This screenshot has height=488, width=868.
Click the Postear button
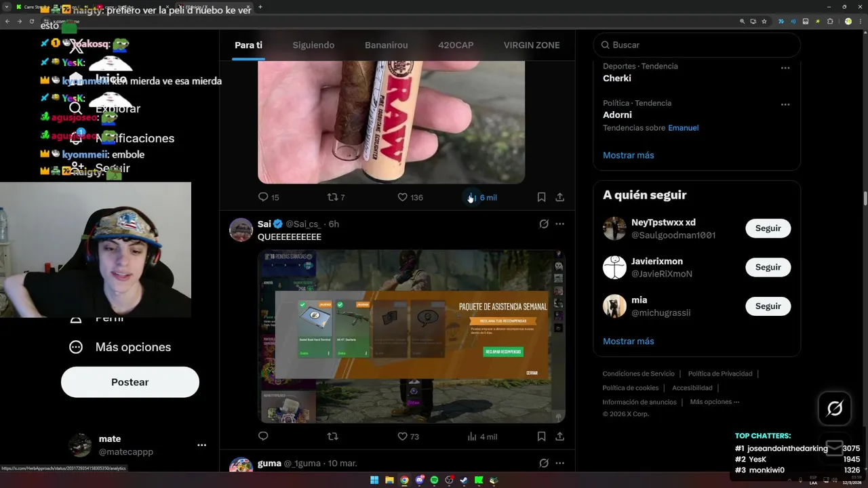[x=130, y=382]
